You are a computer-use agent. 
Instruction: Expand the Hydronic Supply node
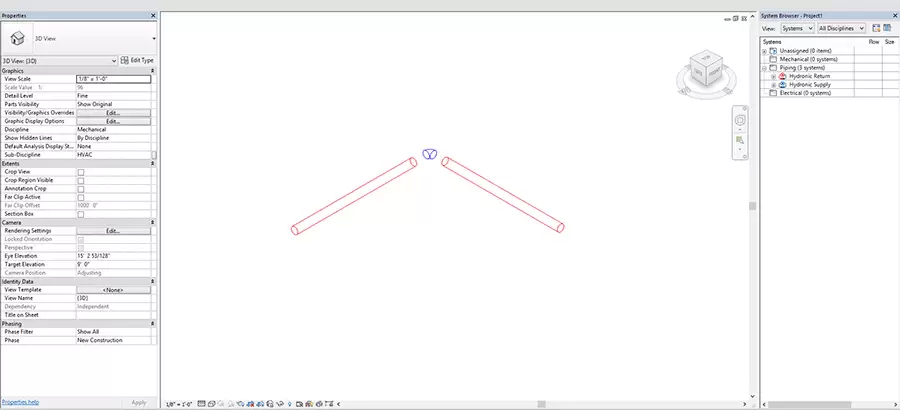(x=774, y=84)
